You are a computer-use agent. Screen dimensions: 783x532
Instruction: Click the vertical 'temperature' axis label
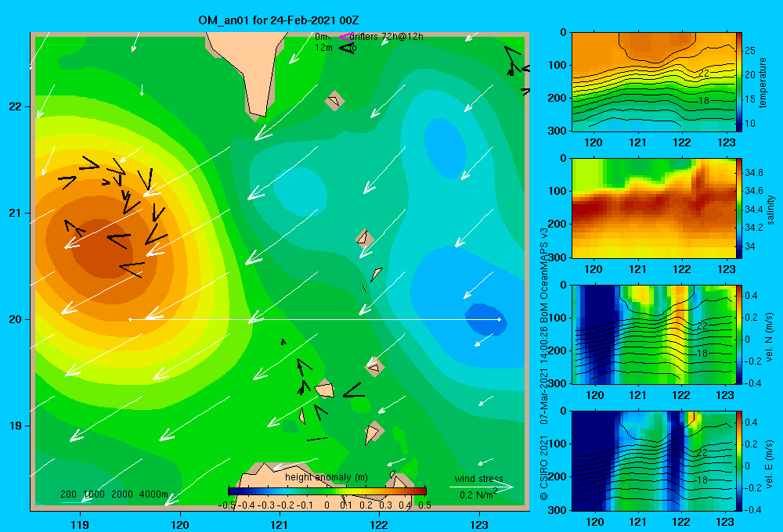click(763, 83)
